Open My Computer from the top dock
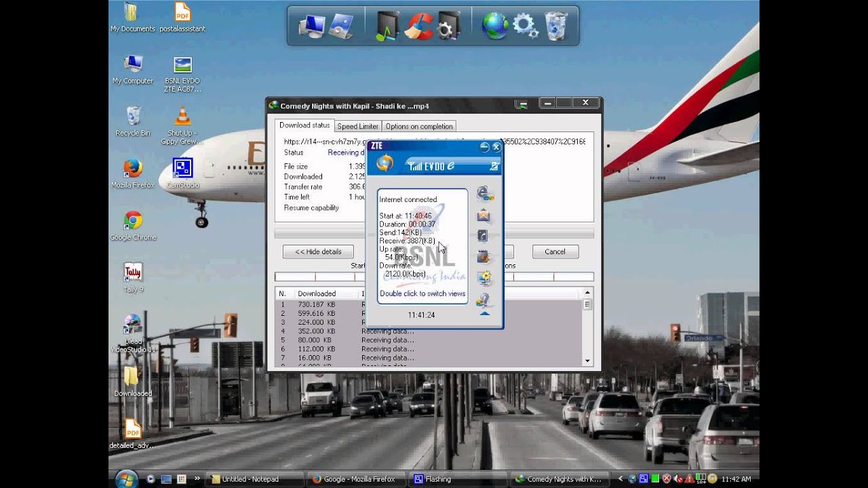 pyautogui.click(x=312, y=26)
